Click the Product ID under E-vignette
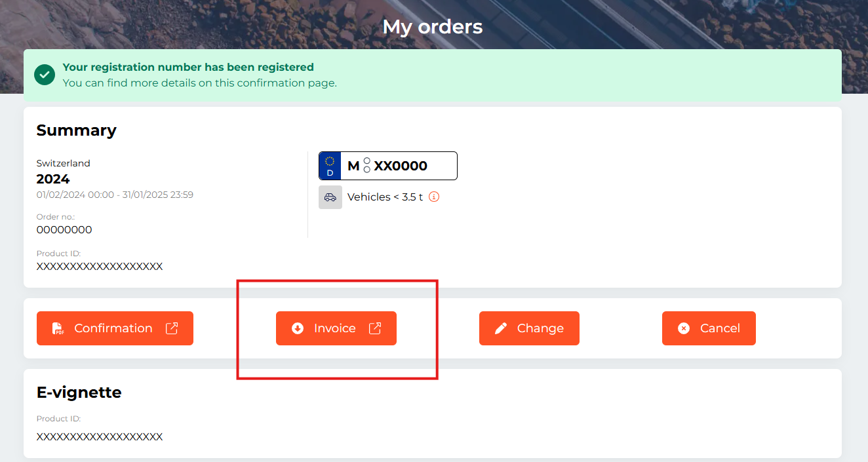868x462 pixels. 99,436
